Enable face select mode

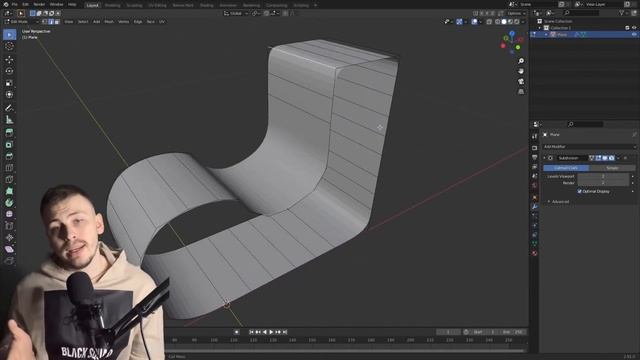pos(57,22)
